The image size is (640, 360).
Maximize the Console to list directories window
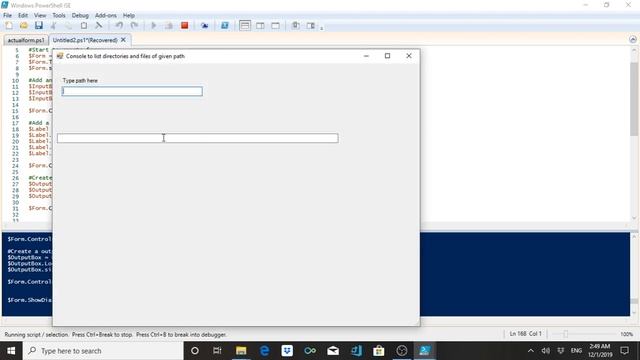tap(387, 56)
